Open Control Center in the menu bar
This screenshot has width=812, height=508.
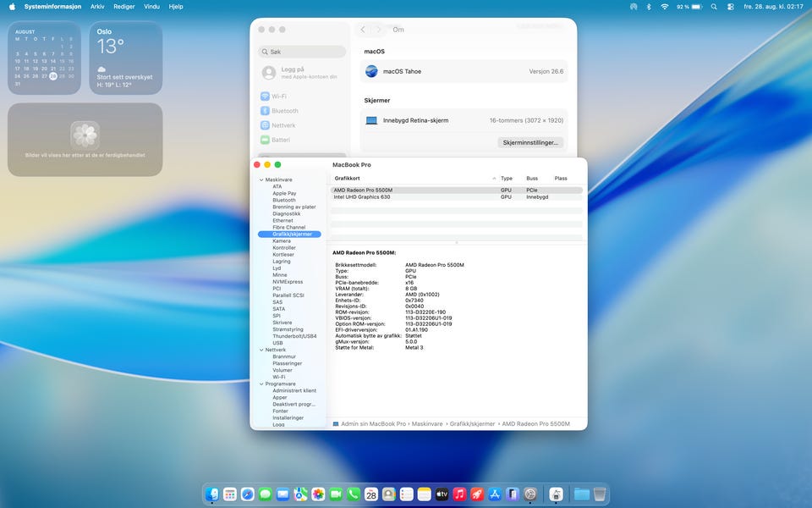point(730,7)
